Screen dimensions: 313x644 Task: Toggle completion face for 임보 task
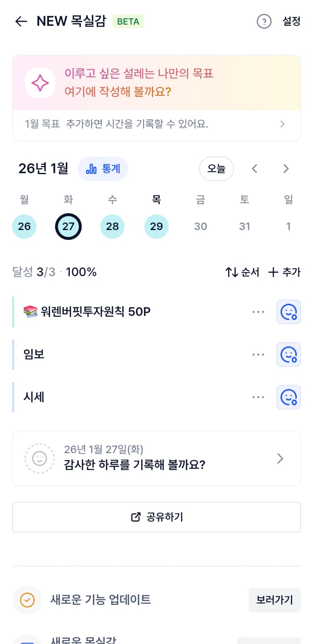288,355
